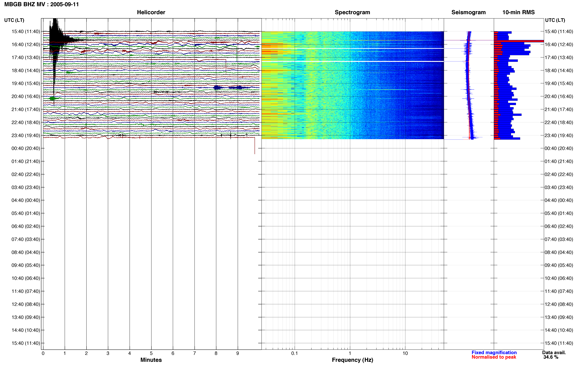Click the helicorder minute tick '0'

click(43, 353)
